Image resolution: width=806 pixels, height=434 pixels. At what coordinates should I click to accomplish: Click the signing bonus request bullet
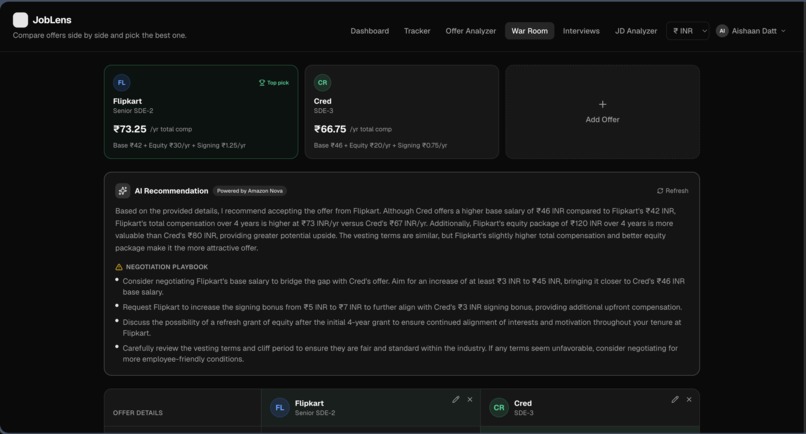[x=402, y=307]
